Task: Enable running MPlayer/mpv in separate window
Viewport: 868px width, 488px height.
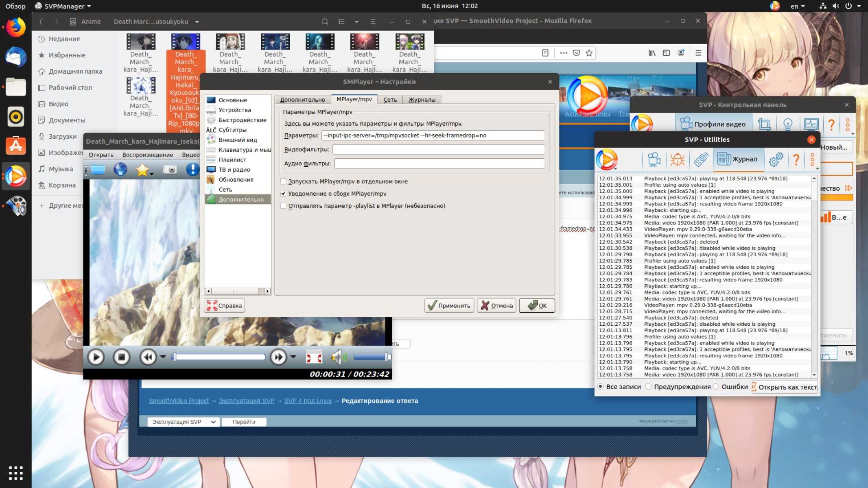Action: tap(284, 181)
